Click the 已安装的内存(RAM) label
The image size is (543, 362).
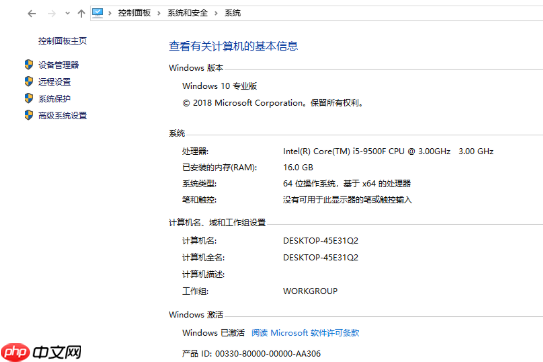[x=220, y=167]
